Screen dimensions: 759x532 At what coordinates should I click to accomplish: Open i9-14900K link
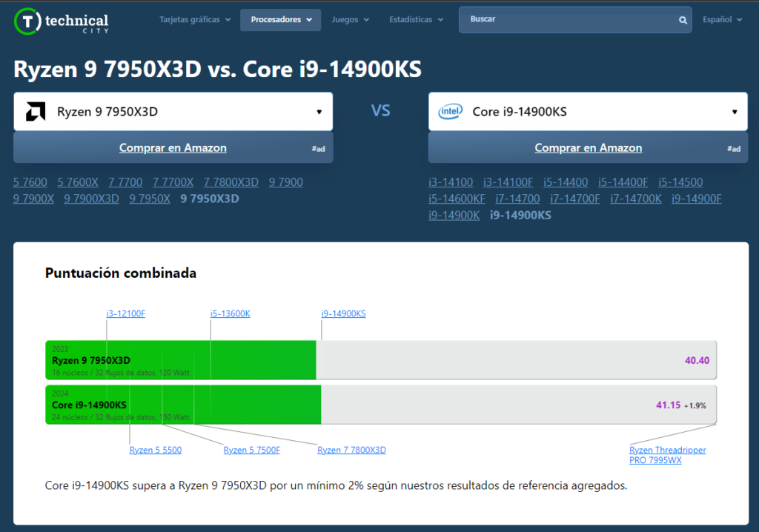coord(454,216)
